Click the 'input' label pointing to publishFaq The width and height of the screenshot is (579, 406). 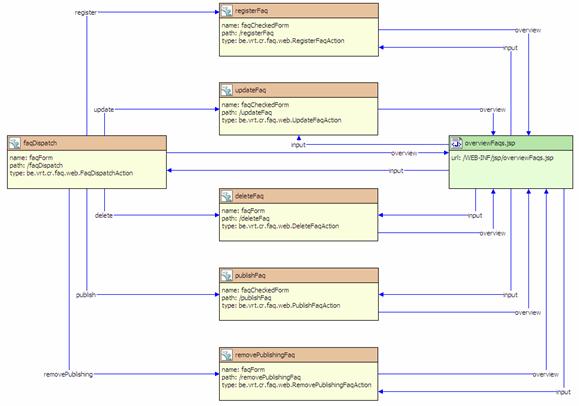click(x=511, y=295)
